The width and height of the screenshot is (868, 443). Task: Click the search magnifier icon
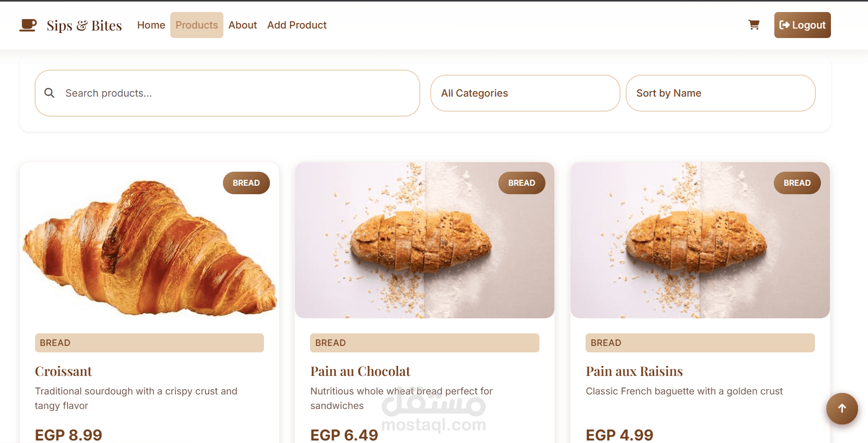(50, 93)
